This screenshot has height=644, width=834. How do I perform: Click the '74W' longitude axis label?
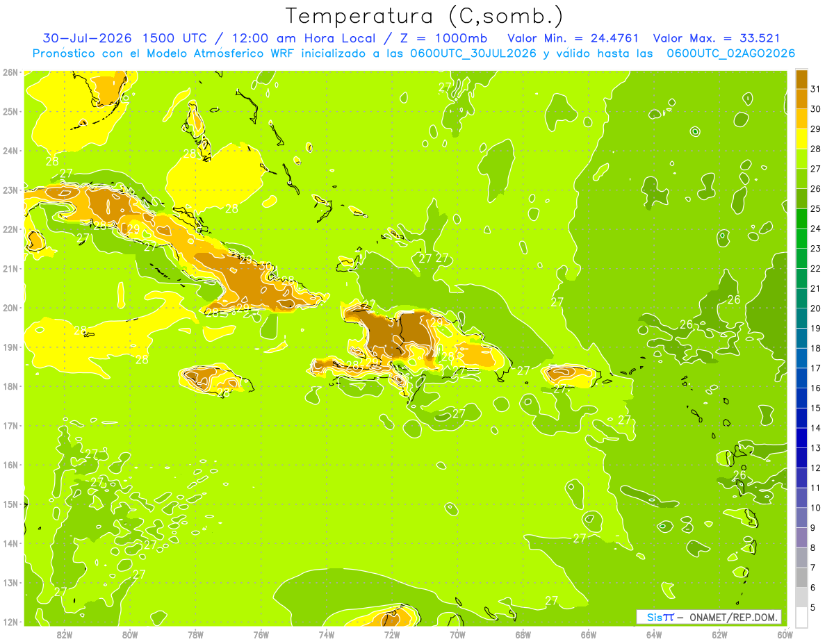click(326, 634)
